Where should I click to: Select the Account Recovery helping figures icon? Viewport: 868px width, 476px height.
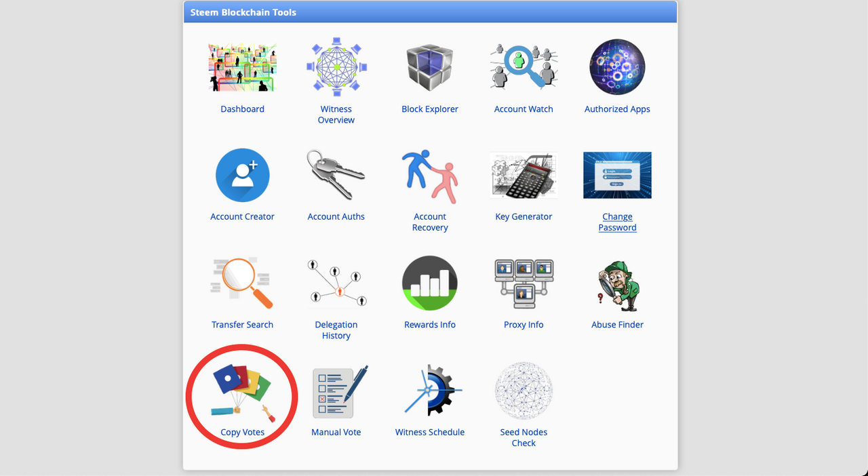[430, 176]
